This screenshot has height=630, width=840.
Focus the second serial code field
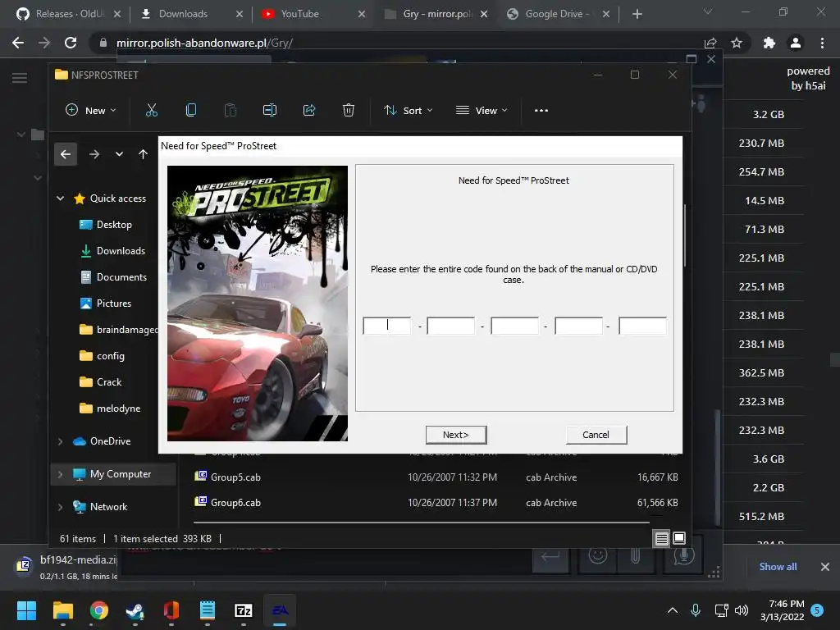(450, 325)
